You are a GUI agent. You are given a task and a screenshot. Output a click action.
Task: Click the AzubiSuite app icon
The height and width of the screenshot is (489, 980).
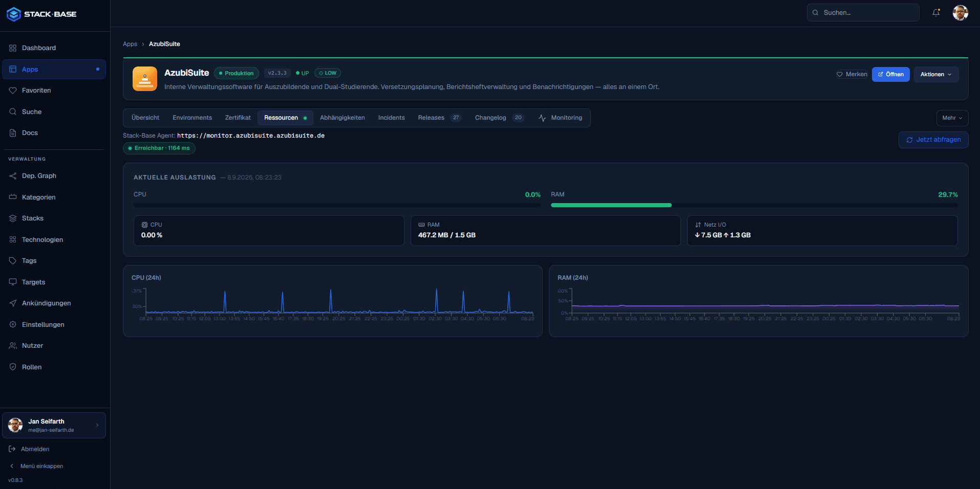pyautogui.click(x=145, y=79)
